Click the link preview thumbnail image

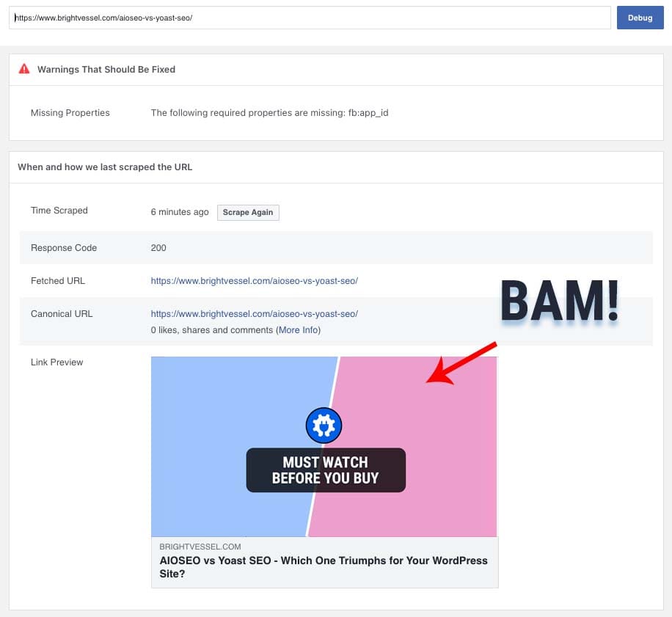324,447
